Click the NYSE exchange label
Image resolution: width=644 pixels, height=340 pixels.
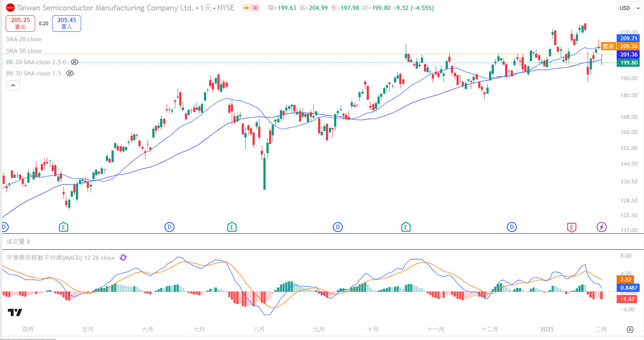click(225, 8)
